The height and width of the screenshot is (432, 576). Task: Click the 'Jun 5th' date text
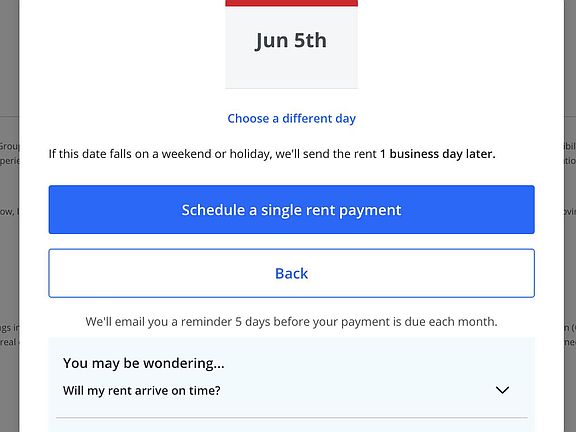291,40
